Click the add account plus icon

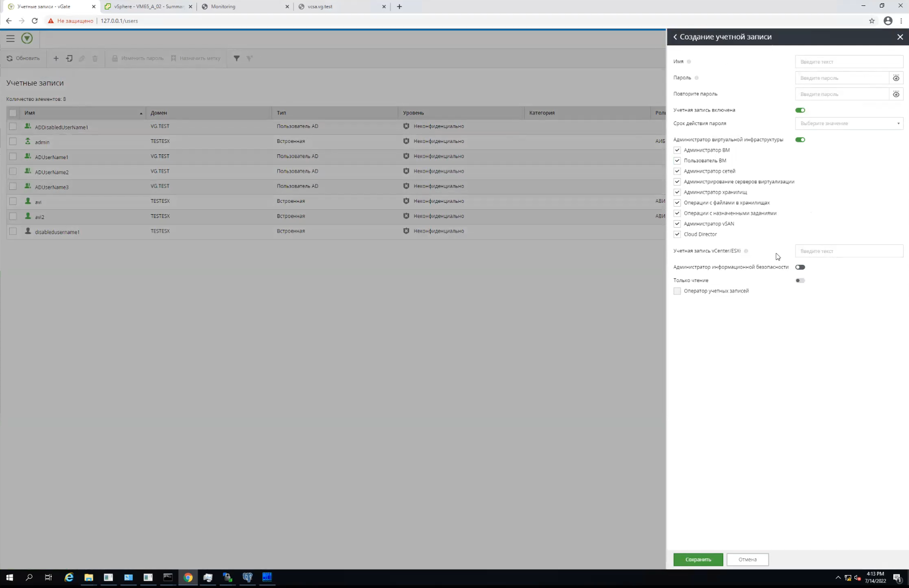(56, 58)
